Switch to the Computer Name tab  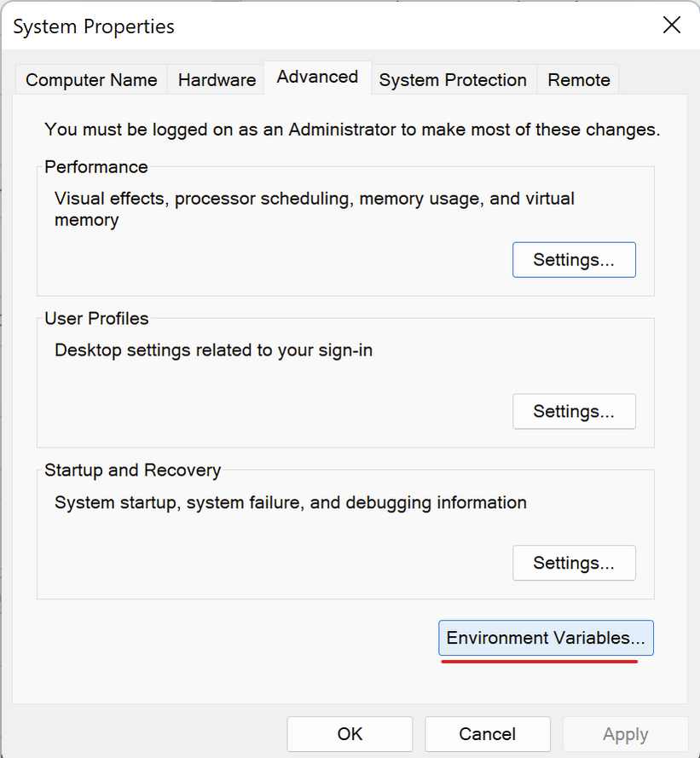(x=91, y=80)
